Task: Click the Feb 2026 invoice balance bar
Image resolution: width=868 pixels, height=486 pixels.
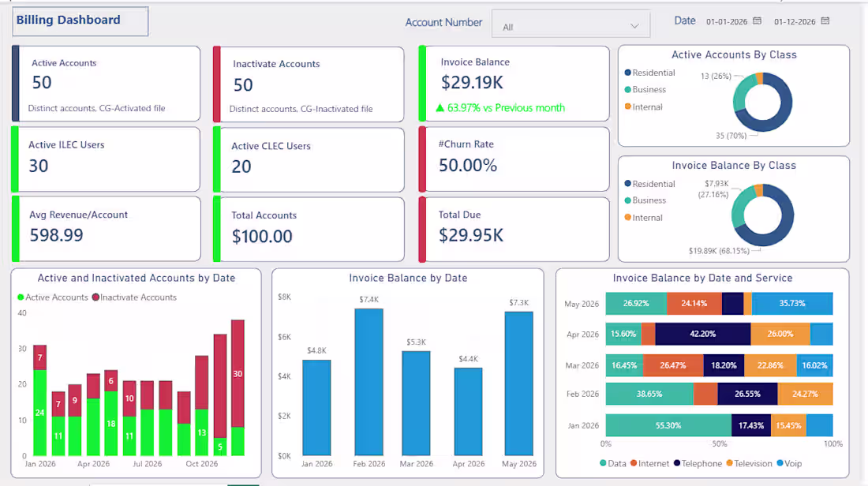Action: point(369,382)
